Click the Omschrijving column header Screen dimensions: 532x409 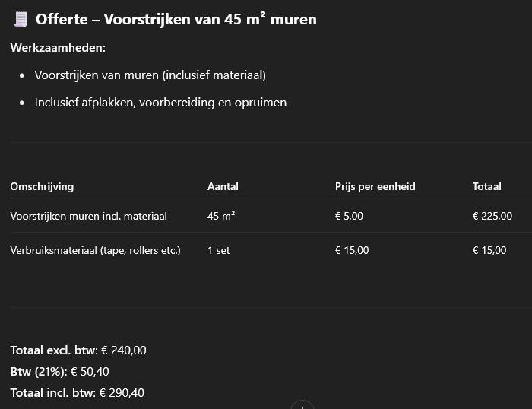pos(42,186)
